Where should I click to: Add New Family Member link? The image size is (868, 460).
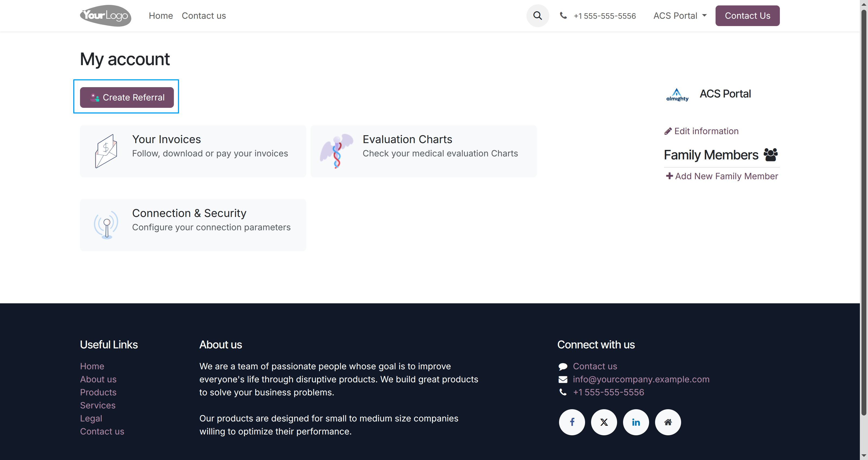coord(726,176)
